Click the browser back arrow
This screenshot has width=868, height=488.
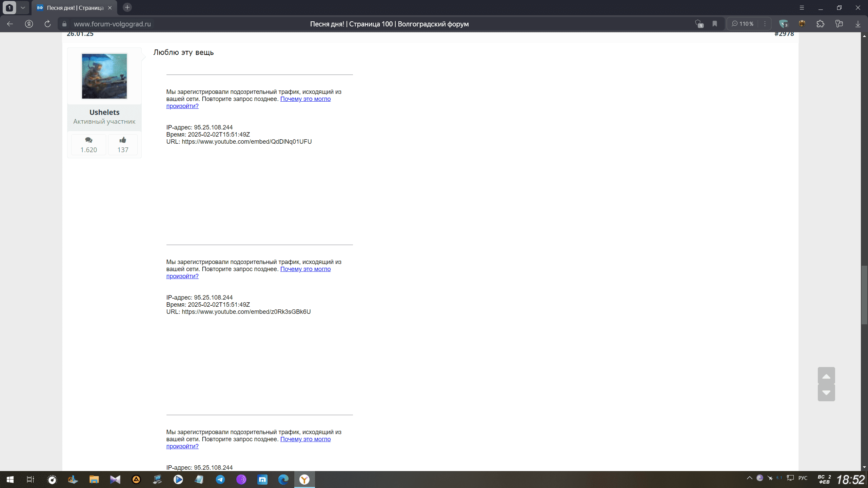[10, 24]
